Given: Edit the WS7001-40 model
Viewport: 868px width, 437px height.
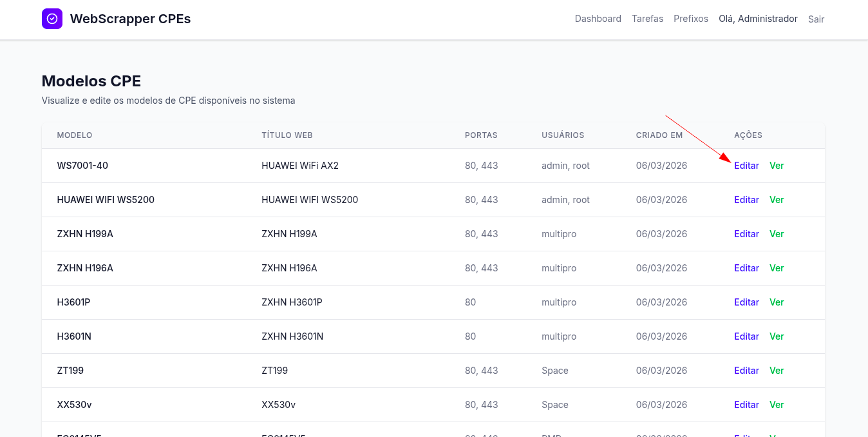Looking at the screenshot, I should (x=746, y=166).
